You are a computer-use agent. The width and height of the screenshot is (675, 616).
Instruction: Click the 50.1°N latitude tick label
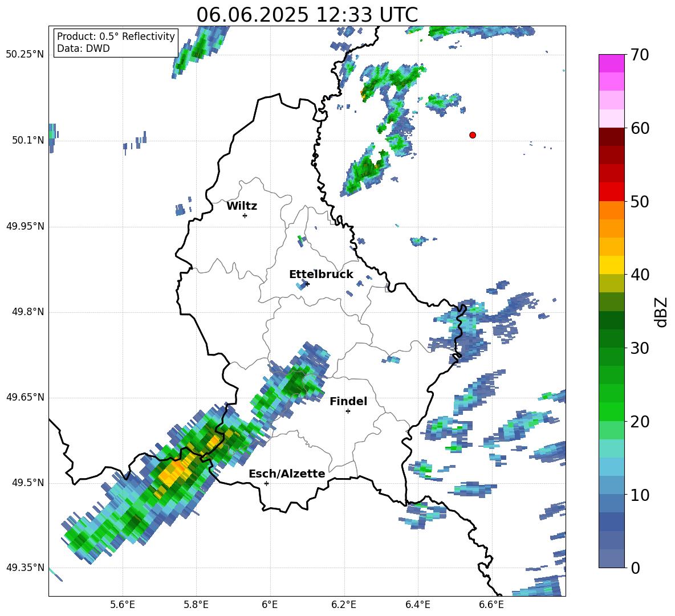coord(28,140)
